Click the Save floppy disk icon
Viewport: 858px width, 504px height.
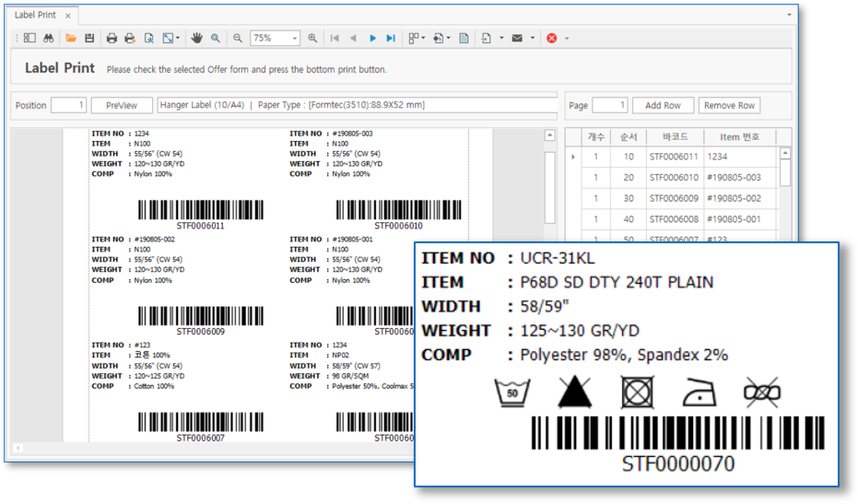[89, 39]
